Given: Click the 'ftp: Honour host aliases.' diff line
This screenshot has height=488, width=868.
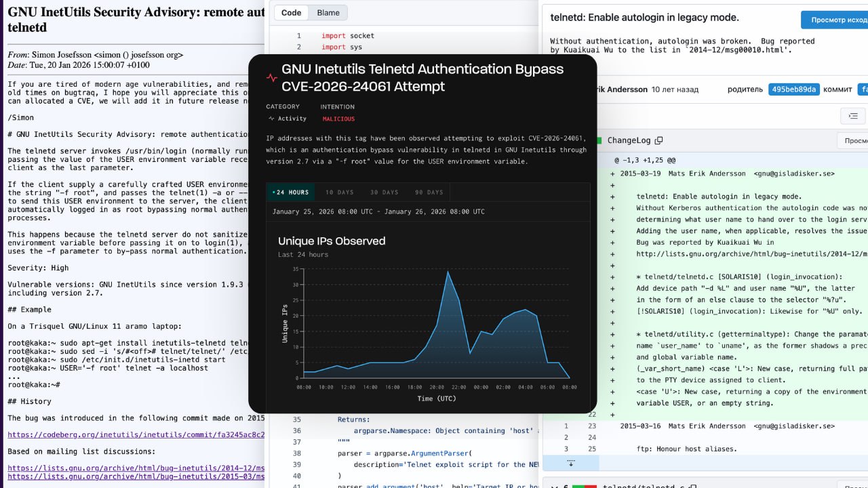Looking at the screenshot, I should 686,449.
